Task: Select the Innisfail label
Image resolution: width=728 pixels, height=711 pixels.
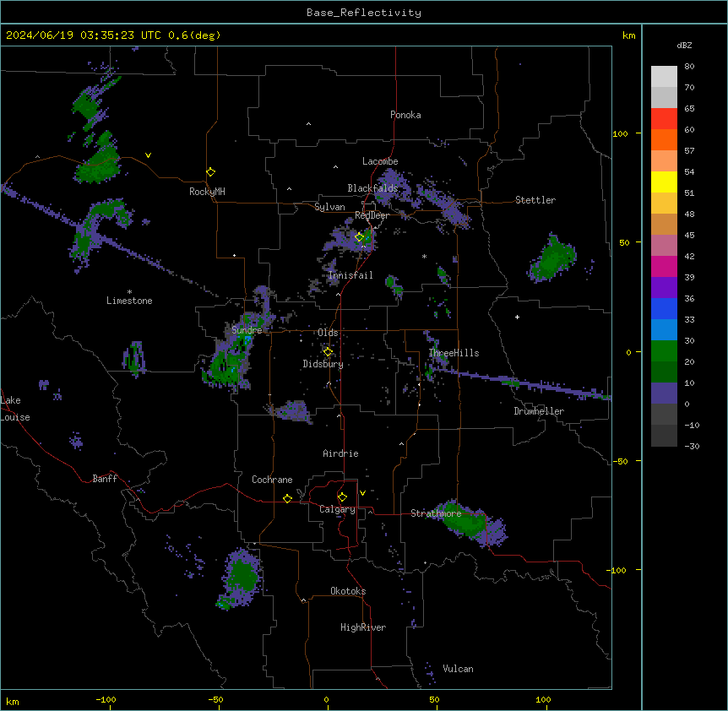Action: pyautogui.click(x=350, y=275)
